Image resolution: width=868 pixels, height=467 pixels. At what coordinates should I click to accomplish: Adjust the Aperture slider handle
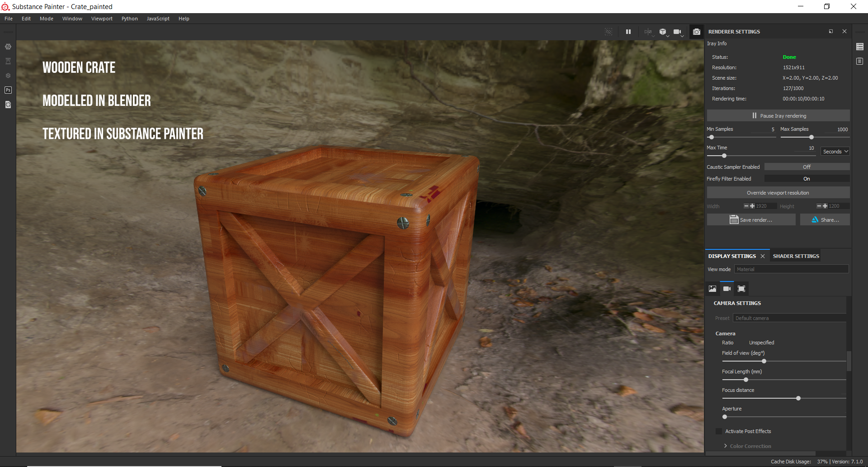tap(725, 417)
